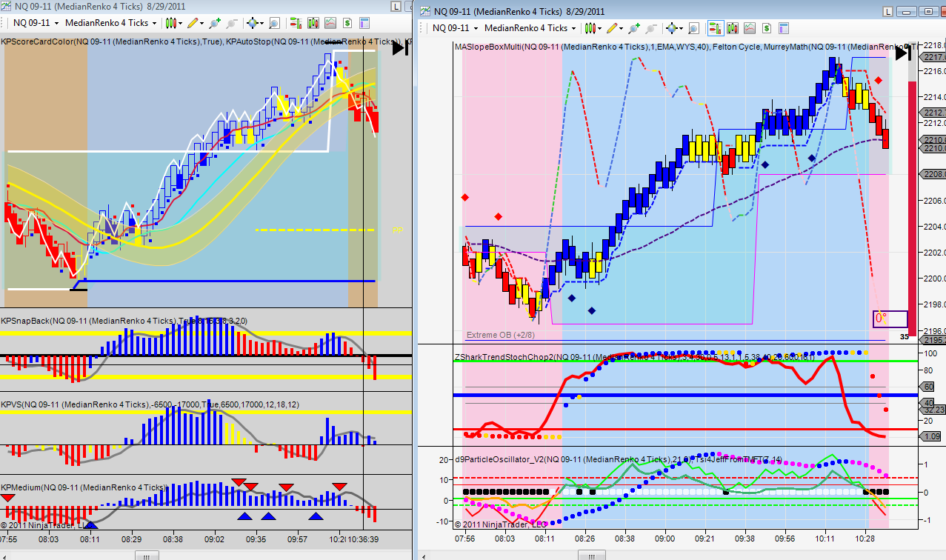
Task: Click the 32.23 value marker in stochastic panel
Action: [933, 408]
